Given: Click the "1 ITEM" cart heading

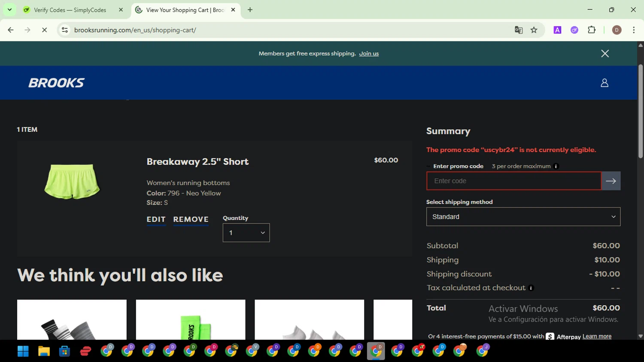Looking at the screenshot, I should pyautogui.click(x=27, y=130).
